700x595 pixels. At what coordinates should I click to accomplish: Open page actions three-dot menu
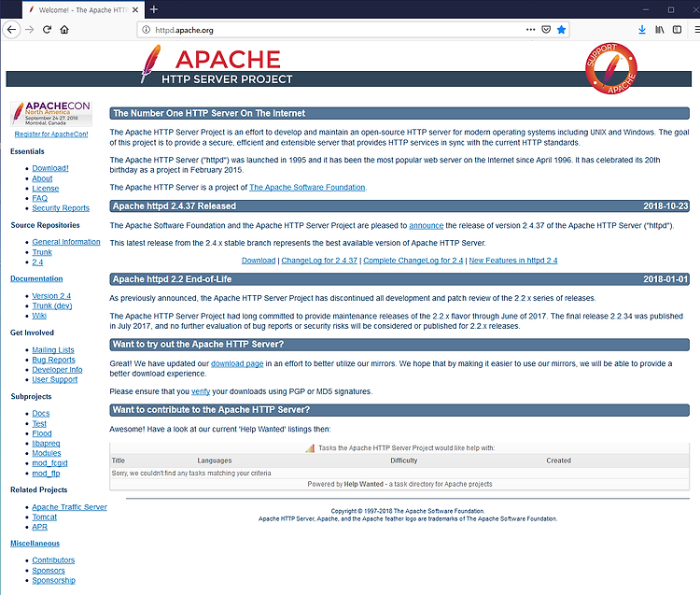tap(530, 30)
